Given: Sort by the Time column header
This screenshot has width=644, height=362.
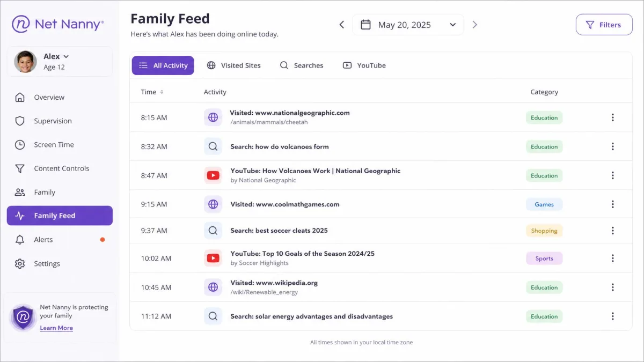Looking at the screenshot, I should [x=152, y=92].
